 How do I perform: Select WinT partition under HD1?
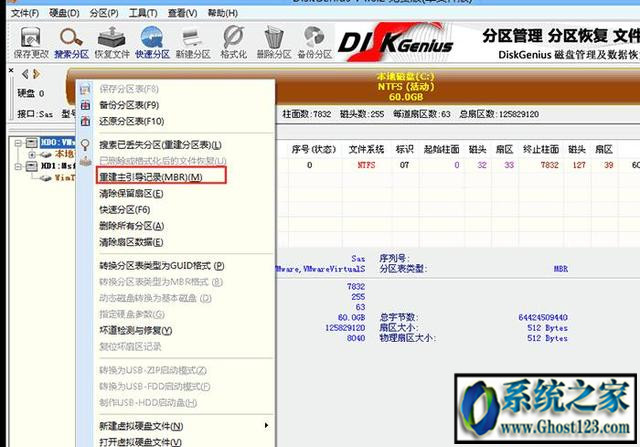[64, 178]
